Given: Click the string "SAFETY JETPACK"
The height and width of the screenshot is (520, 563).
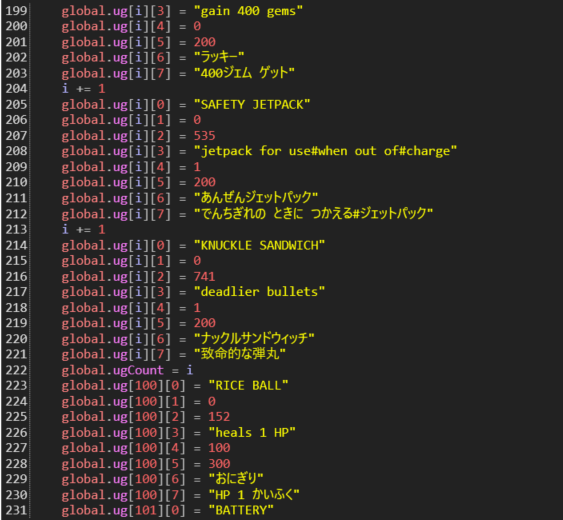Looking at the screenshot, I should click(x=252, y=105).
